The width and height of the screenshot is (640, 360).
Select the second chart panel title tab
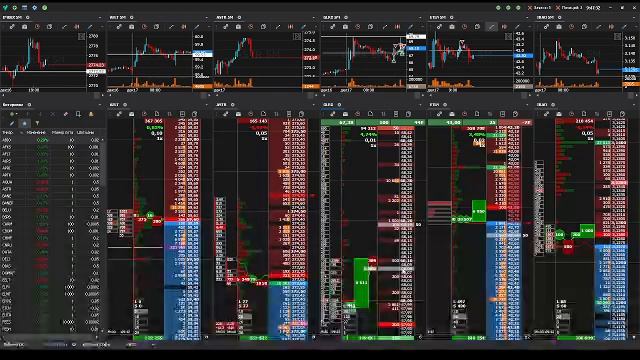click(x=118, y=18)
